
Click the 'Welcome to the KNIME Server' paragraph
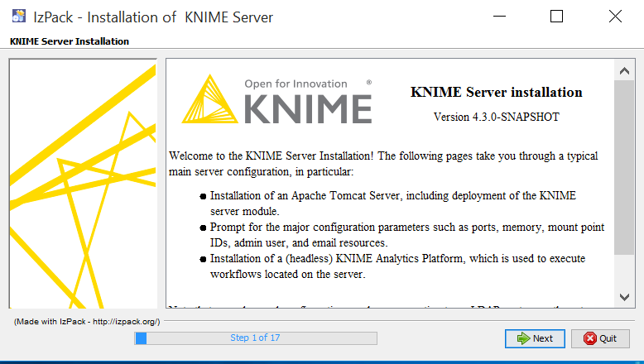pyautogui.click(x=383, y=164)
